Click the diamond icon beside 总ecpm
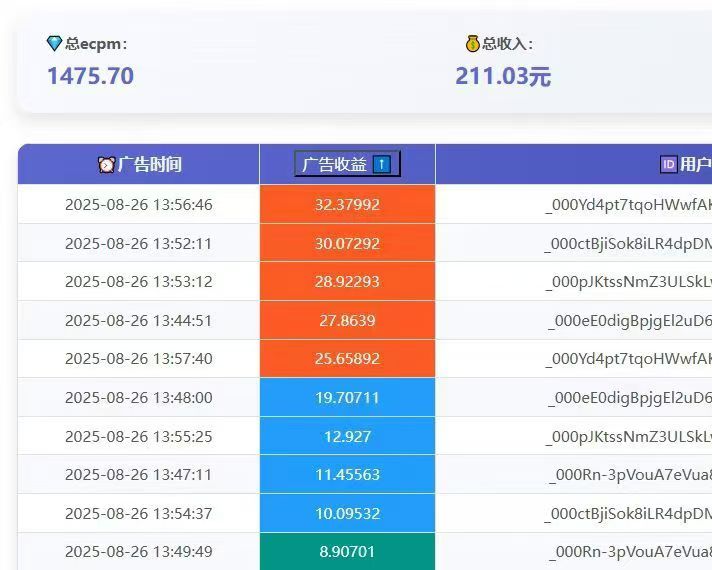The image size is (712, 570). [54, 44]
